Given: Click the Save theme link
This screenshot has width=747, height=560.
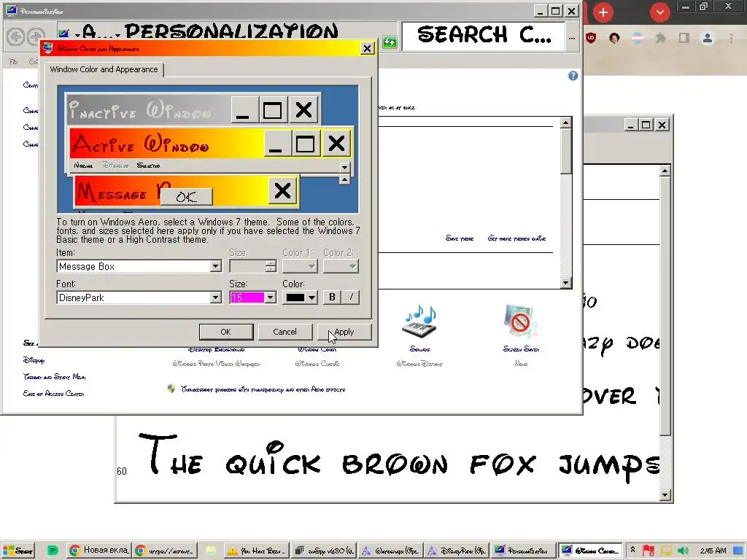Looking at the screenshot, I should click(x=460, y=238).
